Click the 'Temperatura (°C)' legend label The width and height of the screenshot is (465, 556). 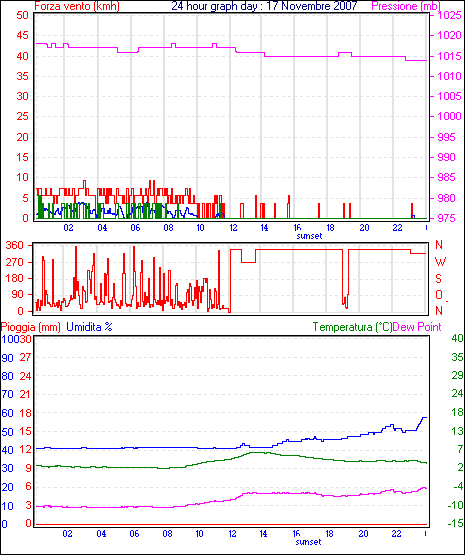(x=353, y=327)
